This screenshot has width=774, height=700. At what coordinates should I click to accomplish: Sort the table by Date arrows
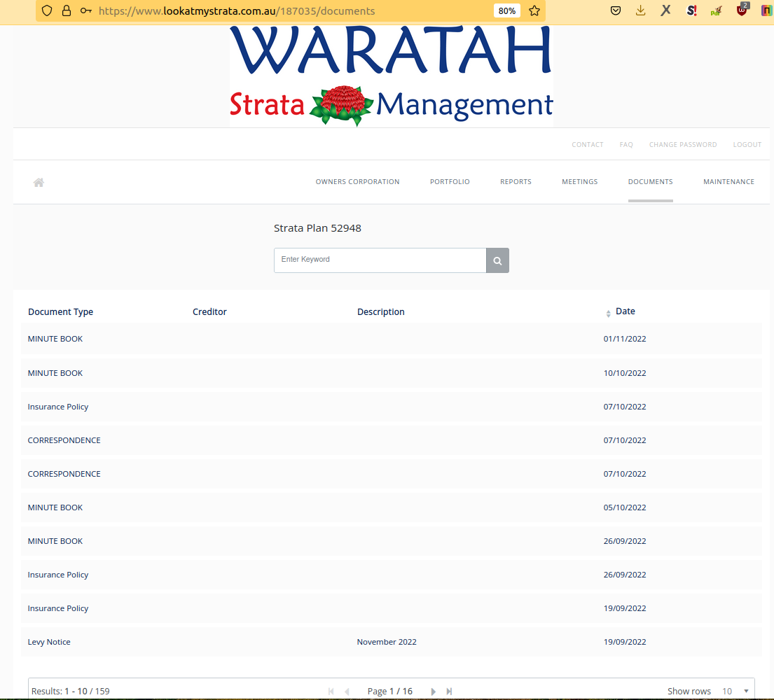608,313
